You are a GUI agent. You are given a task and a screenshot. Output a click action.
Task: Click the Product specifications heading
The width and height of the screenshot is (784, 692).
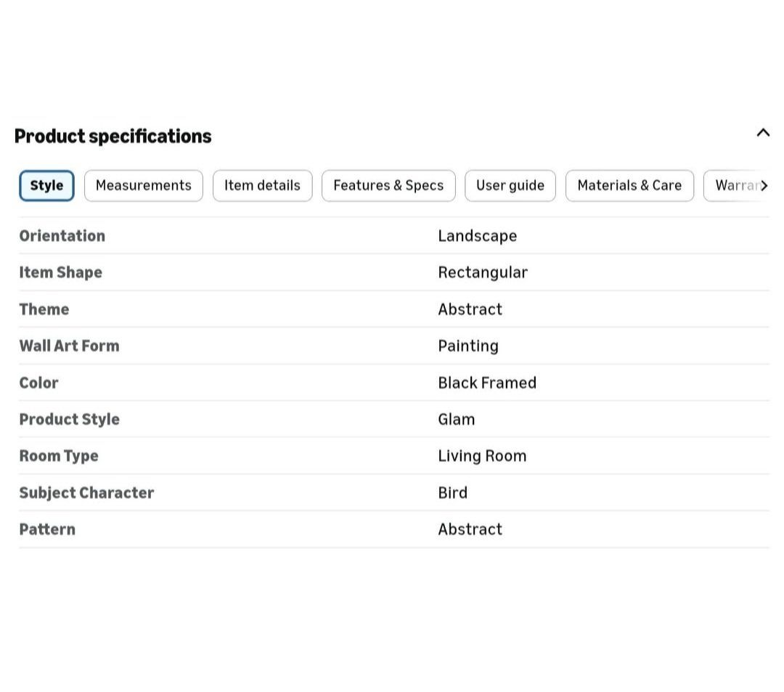113,136
